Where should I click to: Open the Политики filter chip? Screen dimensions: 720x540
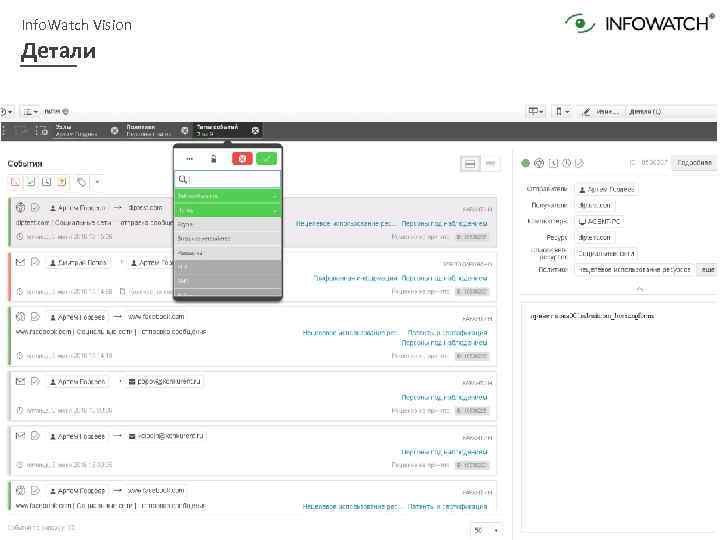[148, 130]
